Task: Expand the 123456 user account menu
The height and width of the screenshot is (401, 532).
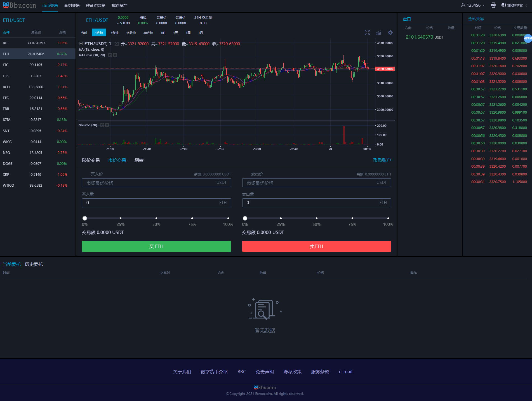Action: point(473,5)
